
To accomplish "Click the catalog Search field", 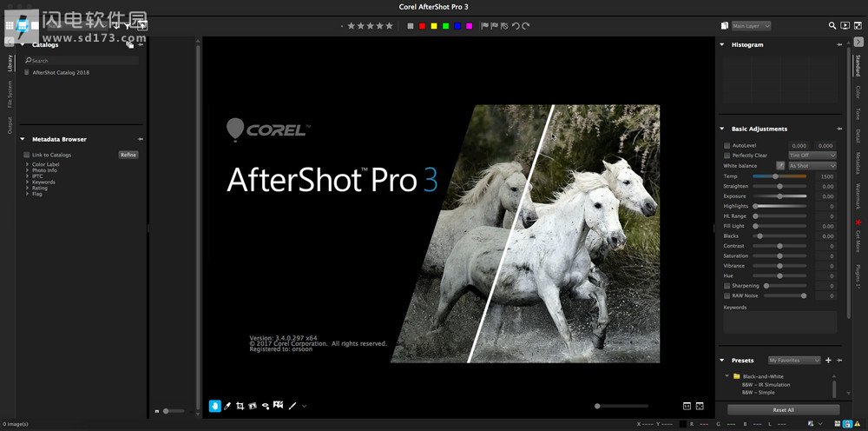I will [81, 60].
